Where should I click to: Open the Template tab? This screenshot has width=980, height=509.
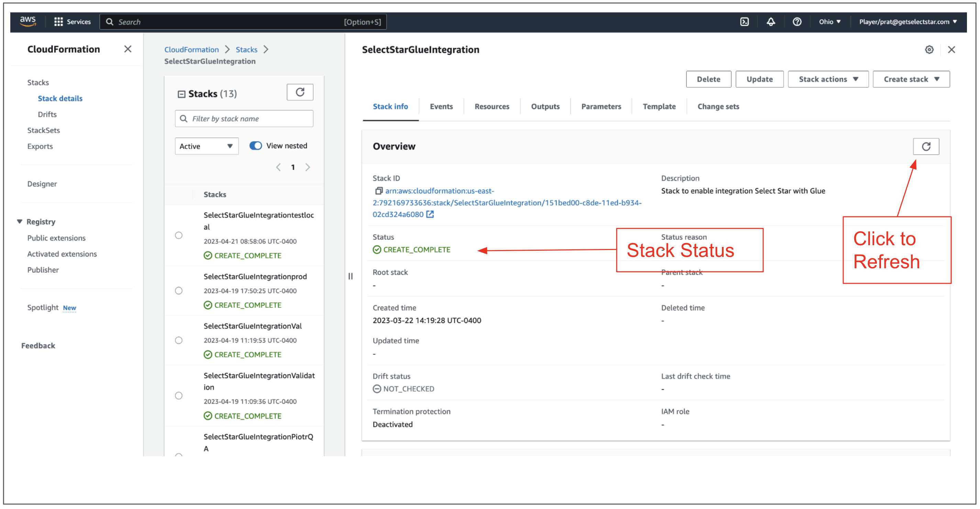pos(659,107)
